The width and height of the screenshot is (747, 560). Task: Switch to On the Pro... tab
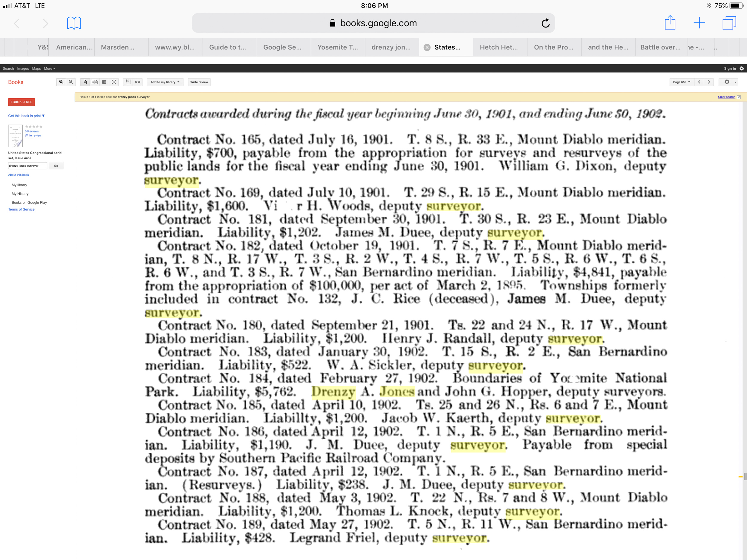coord(554,47)
